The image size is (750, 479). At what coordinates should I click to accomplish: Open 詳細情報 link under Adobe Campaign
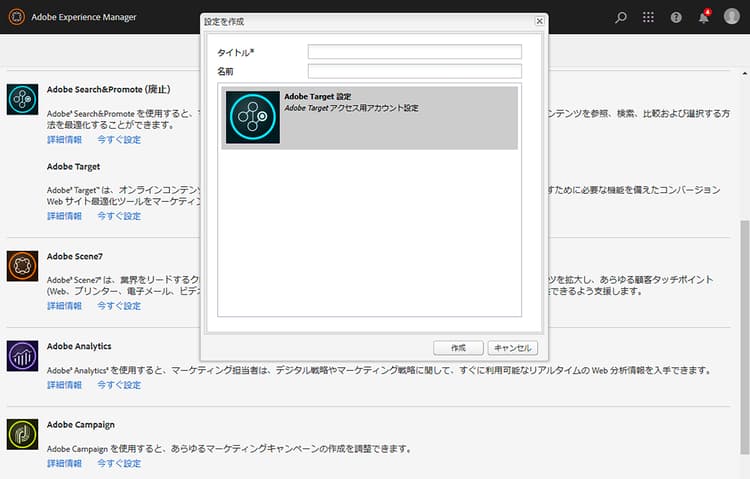coord(65,463)
